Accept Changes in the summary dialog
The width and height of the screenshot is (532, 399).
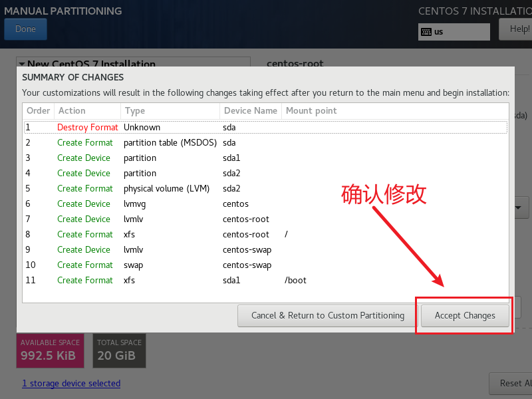coord(465,315)
